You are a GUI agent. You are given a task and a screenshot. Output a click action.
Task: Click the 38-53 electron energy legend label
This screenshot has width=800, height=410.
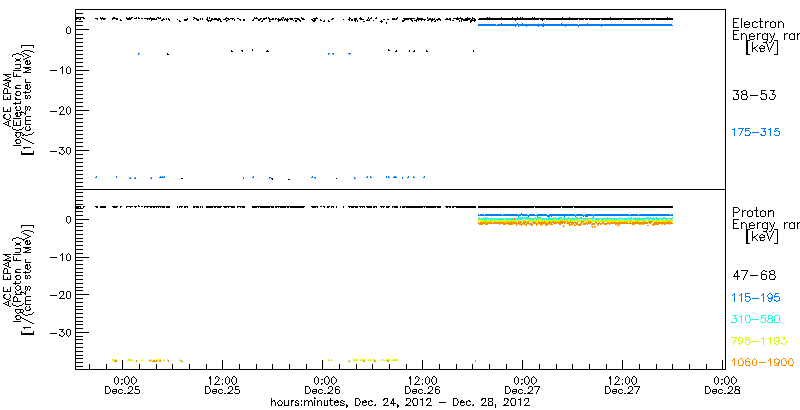click(754, 95)
